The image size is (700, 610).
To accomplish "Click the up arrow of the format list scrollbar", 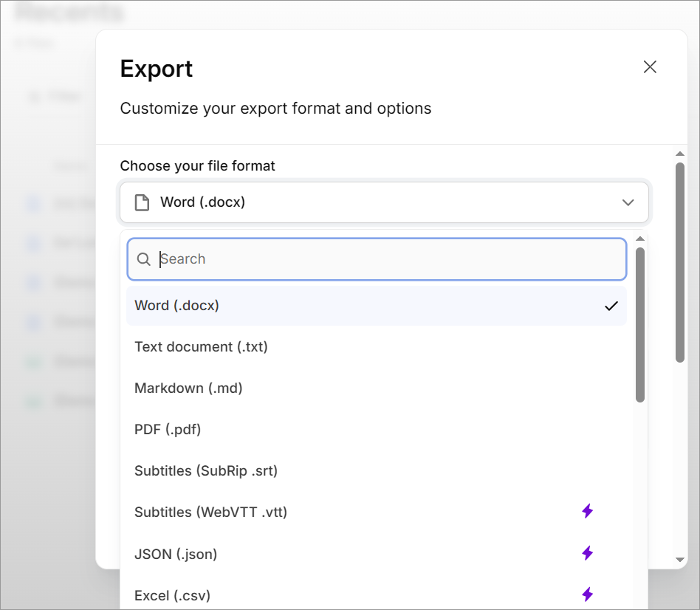I will coord(640,239).
